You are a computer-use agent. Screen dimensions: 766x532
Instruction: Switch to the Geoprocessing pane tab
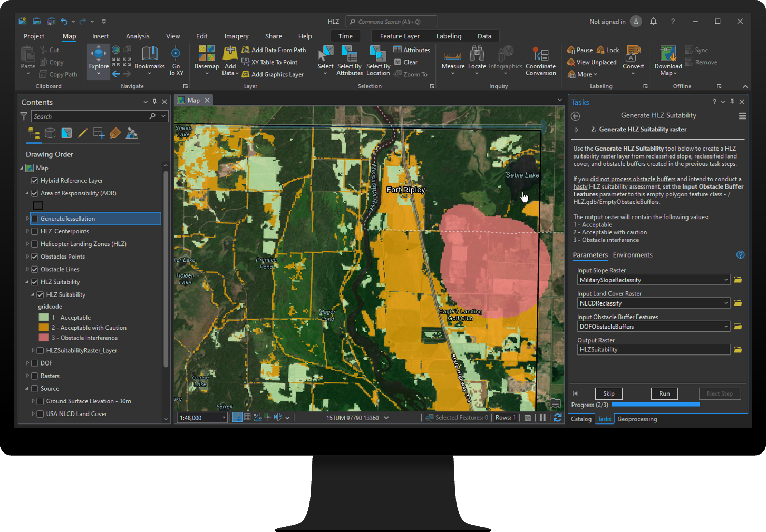pos(637,419)
